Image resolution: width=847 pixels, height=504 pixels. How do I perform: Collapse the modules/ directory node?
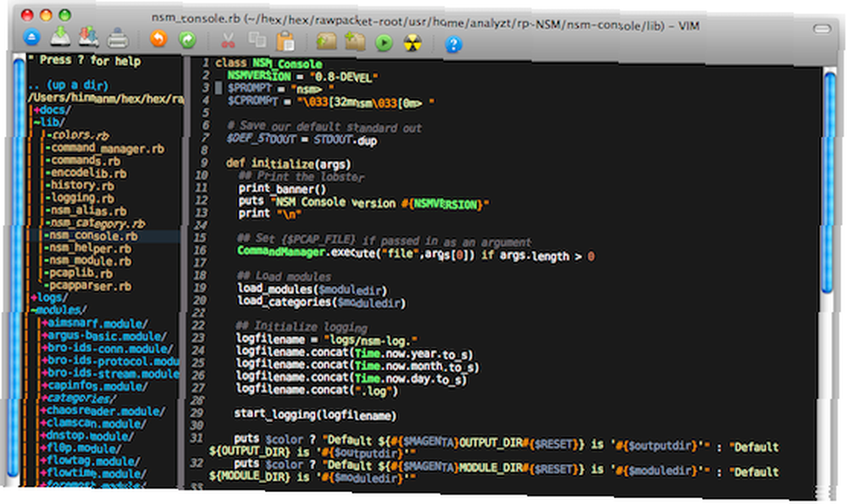pyautogui.click(x=58, y=310)
